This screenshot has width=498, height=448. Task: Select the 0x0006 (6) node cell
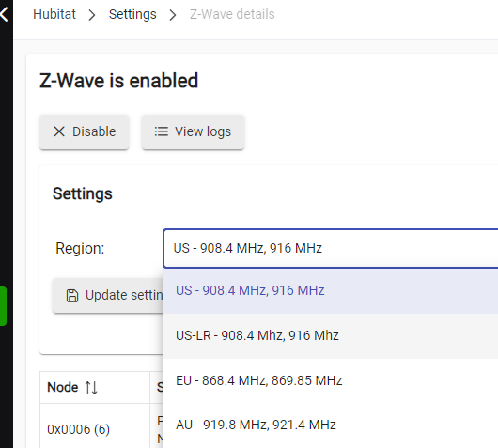[x=78, y=429]
